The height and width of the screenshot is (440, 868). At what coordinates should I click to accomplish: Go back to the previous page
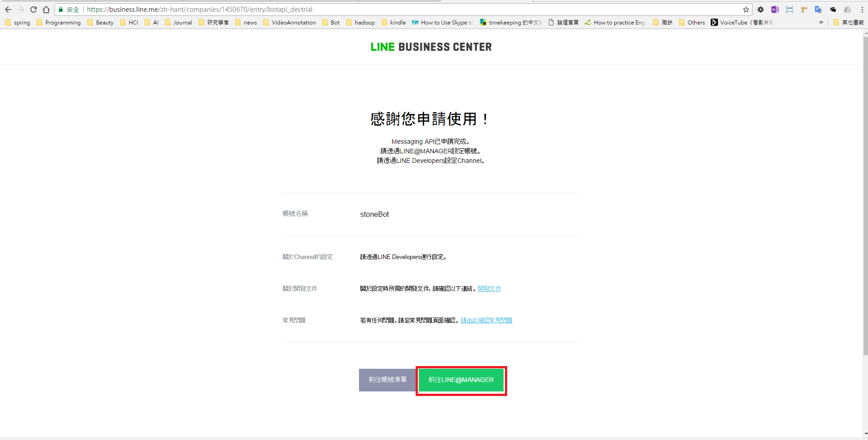8,10
